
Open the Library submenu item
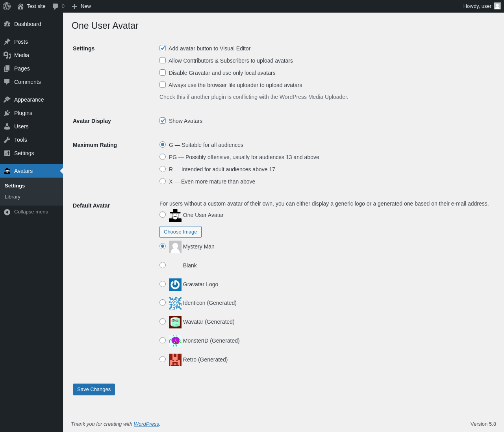coord(13,197)
